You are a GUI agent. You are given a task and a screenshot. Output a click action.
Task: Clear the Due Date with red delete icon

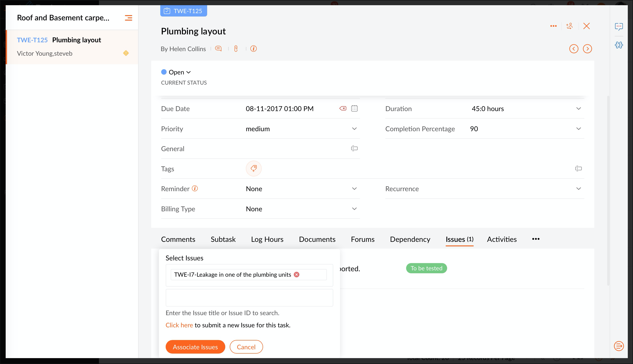343,108
